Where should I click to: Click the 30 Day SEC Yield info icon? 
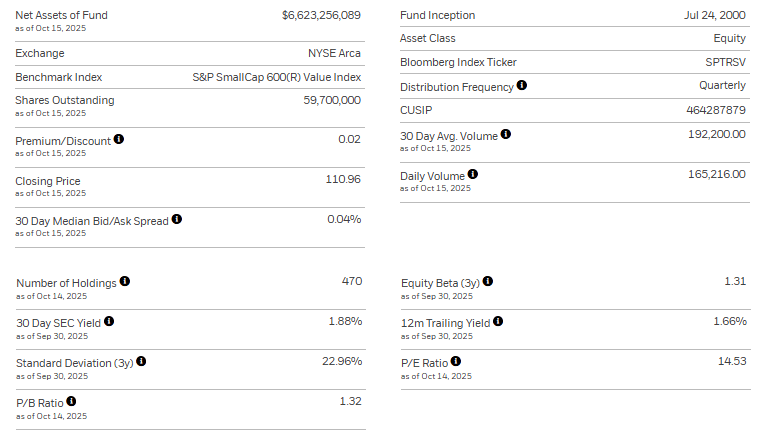pyautogui.click(x=109, y=321)
